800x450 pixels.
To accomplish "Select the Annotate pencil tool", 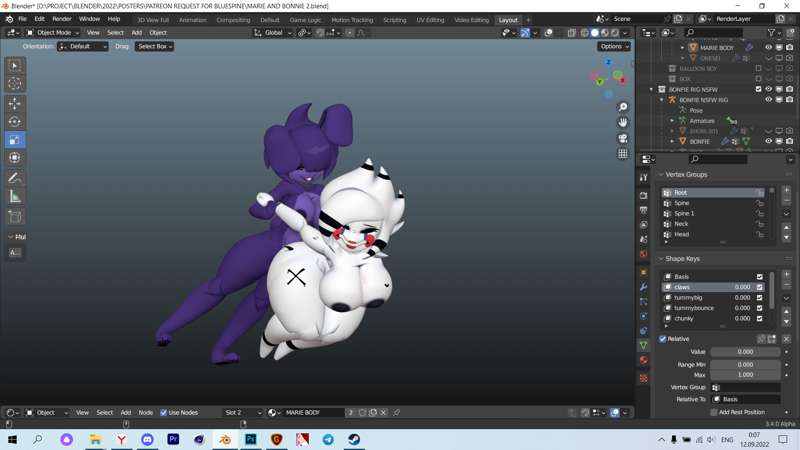I will pos(15,178).
